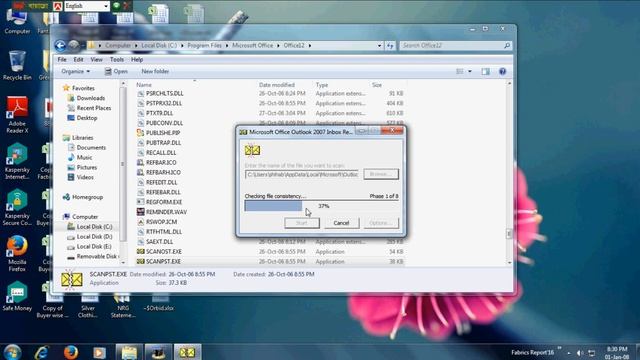Open the views options dropdown arrow
This screenshot has height=360, width=640.
coord(470,71)
